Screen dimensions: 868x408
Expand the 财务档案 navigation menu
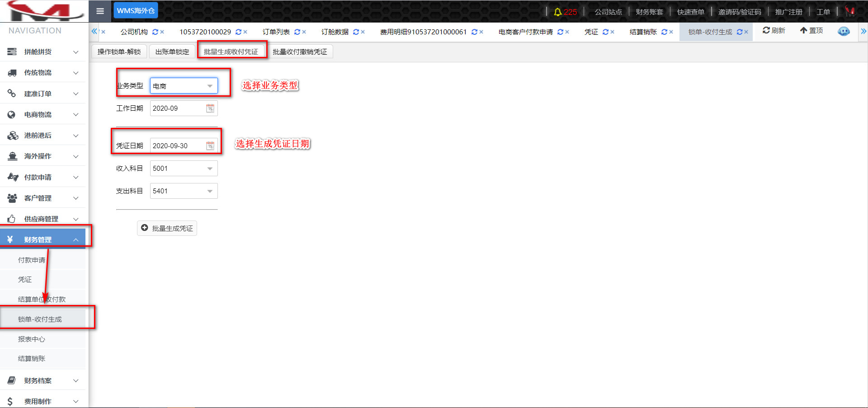click(42, 380)
